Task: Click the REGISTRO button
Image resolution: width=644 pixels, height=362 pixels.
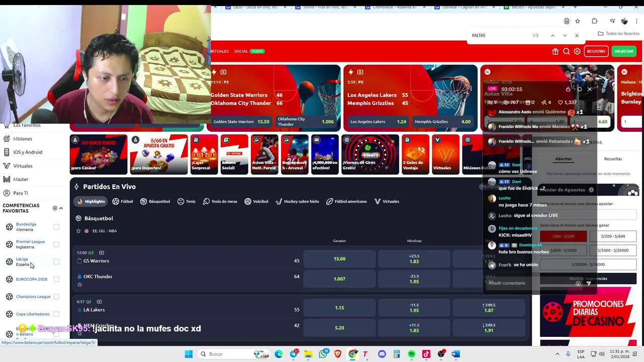Action: pyautogui.click(x=596, y=51)
